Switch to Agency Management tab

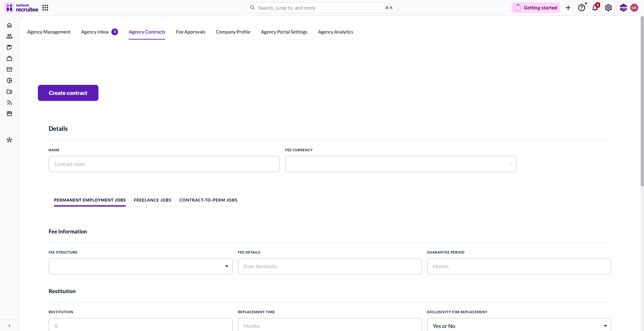[49, 32]
